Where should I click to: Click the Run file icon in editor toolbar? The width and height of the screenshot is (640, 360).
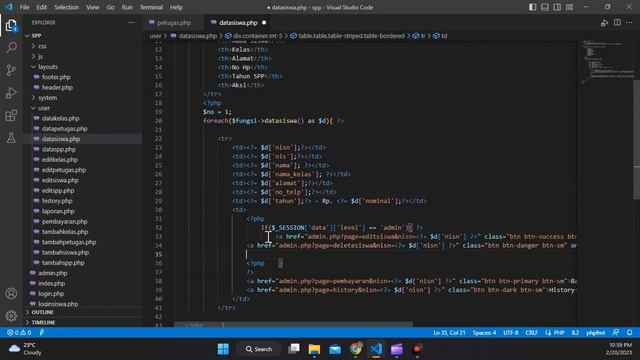click(604, 23)
